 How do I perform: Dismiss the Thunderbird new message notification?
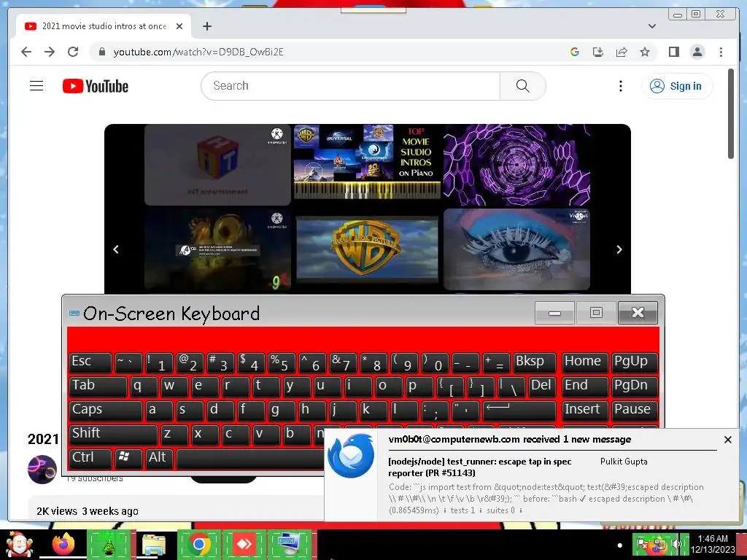click(x=727, y=440)
